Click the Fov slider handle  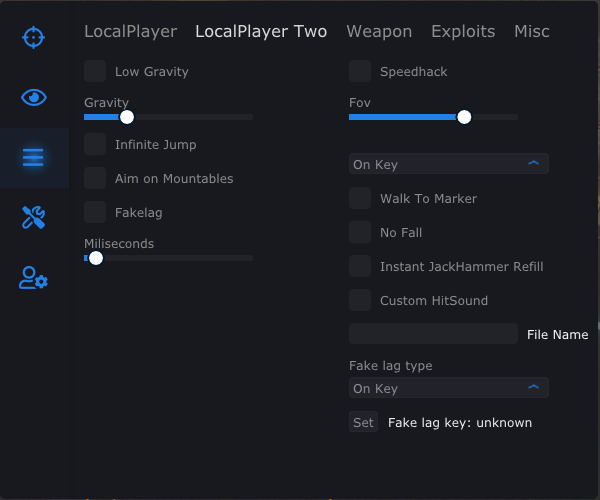[x=464, y=117]
